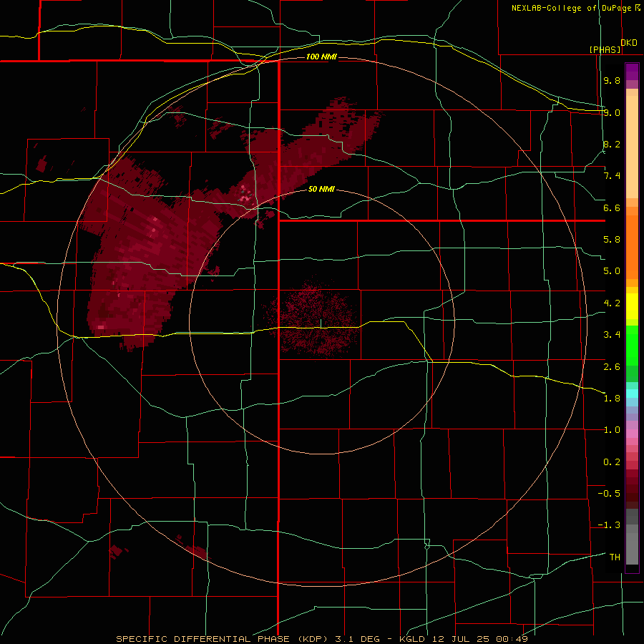Image resolution: width=644 pixels, height=644 pixels.
Task: Click the 12 JUL 25 date text
Action: point(461,639)
